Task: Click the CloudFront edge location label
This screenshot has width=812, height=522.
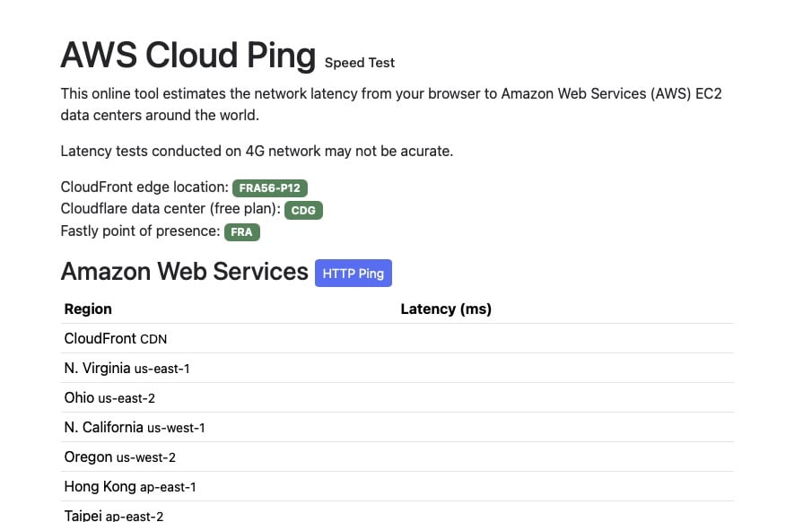Action: click(x=144, y=187)
